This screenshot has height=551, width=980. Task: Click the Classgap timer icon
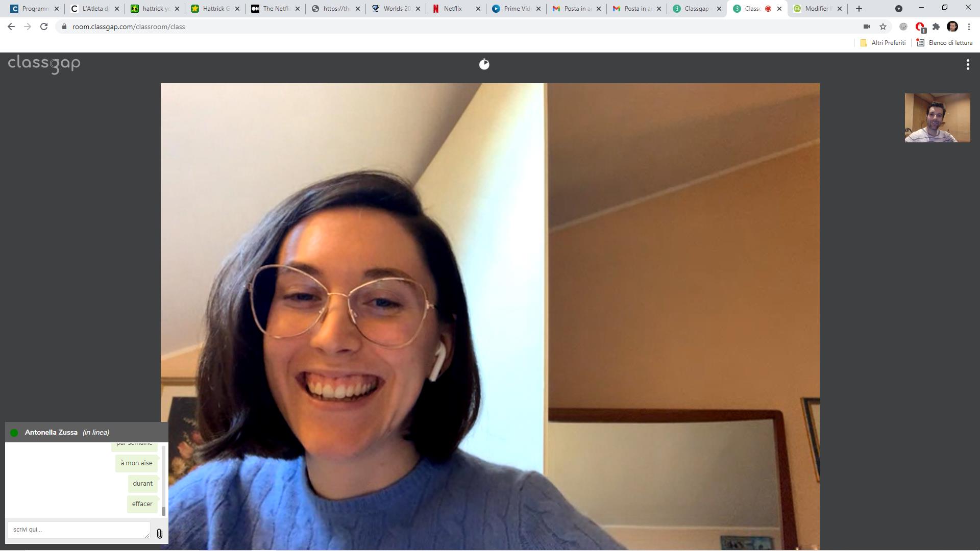[x=484, y=64]
